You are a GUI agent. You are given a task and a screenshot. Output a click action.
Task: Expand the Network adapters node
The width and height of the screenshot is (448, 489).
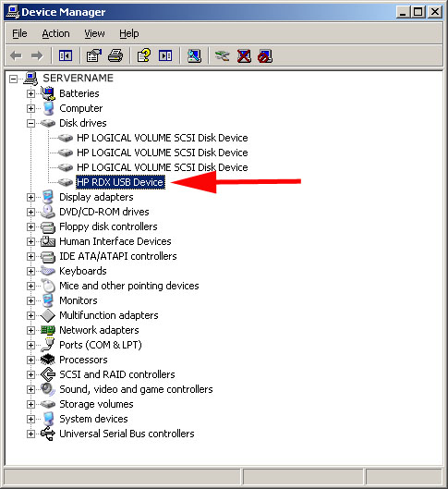point(30,330)
